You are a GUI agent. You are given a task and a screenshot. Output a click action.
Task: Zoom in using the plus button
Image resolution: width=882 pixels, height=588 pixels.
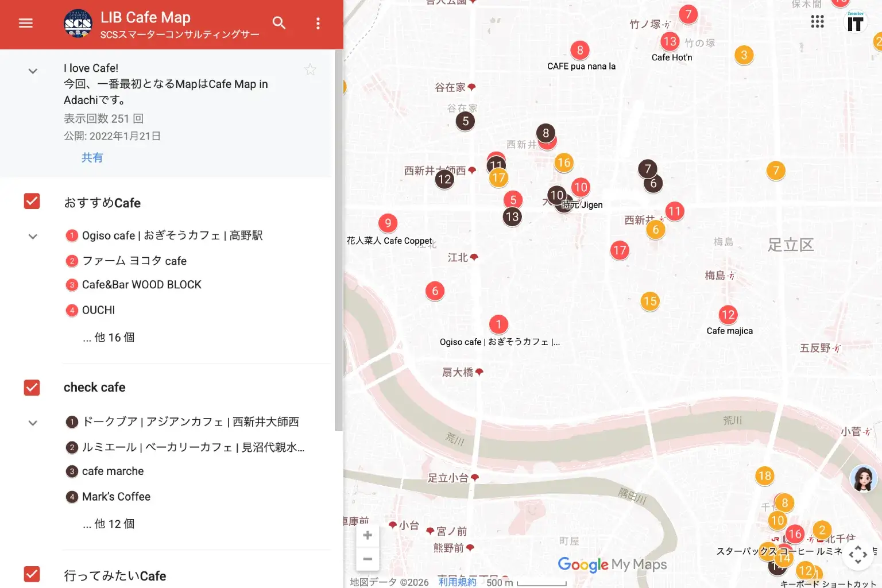(367, 535)
